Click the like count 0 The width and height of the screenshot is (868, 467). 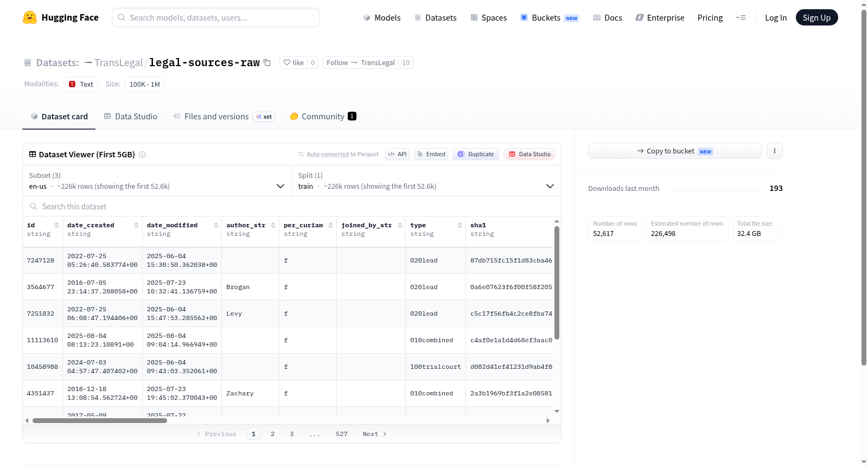(x=312, y=62)
